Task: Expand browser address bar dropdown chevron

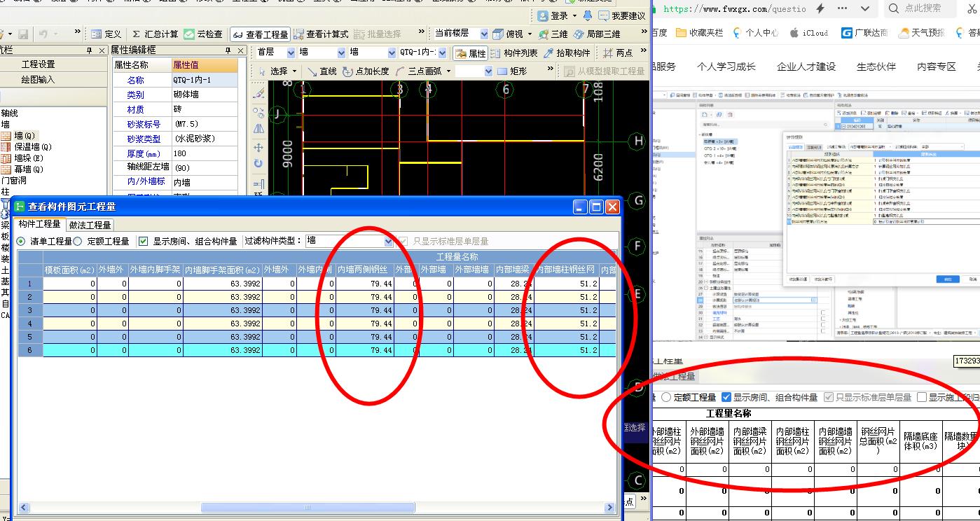Action: click(865, 8)
